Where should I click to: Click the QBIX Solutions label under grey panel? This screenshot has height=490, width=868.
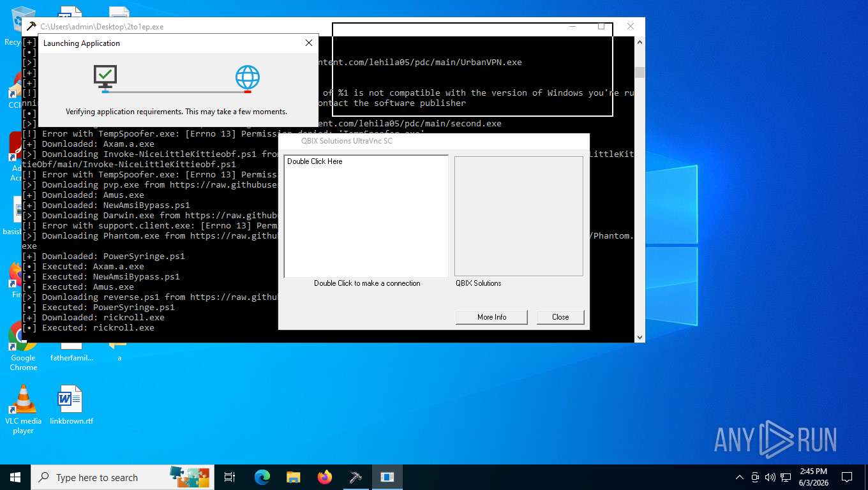click(x=479, y=283)
